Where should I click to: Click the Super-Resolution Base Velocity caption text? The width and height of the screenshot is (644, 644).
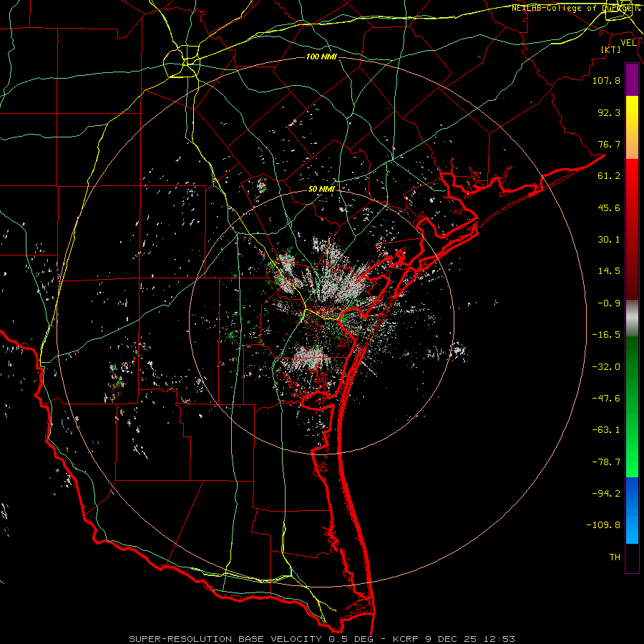[321, 639]
